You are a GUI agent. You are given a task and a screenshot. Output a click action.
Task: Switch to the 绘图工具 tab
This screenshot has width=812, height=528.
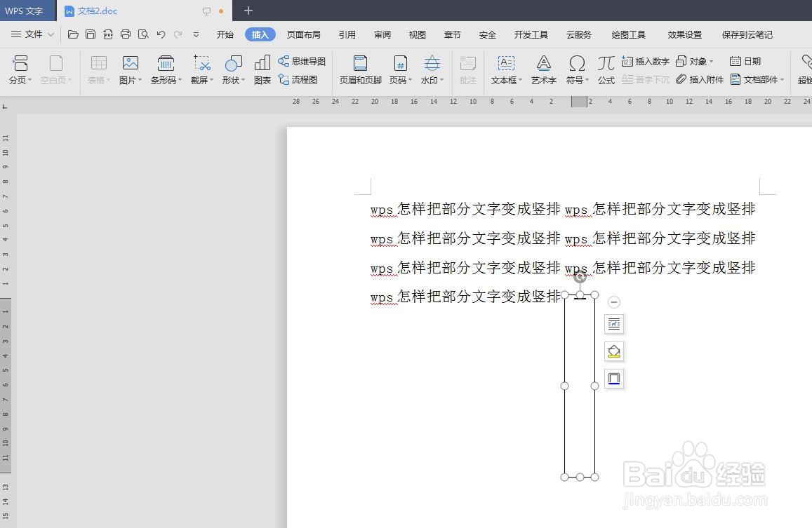(x=628, y=34)
